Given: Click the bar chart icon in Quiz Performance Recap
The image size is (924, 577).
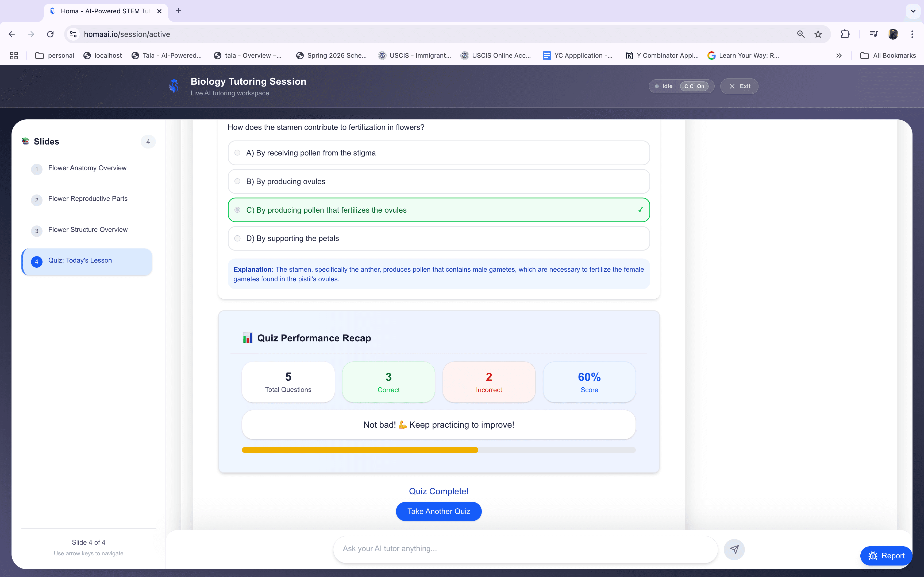Looking at the screenshot, I should tap(247, 337).
